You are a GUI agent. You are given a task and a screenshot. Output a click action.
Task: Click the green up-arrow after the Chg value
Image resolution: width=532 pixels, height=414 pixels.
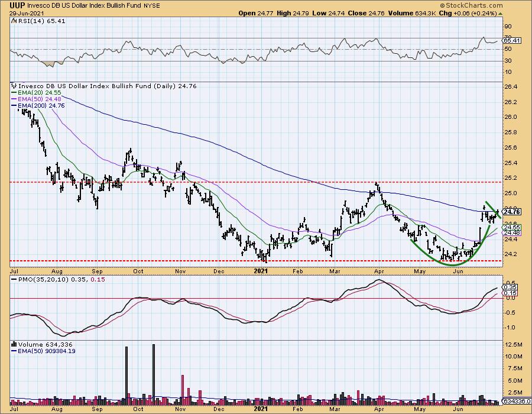tap(501, 14)
